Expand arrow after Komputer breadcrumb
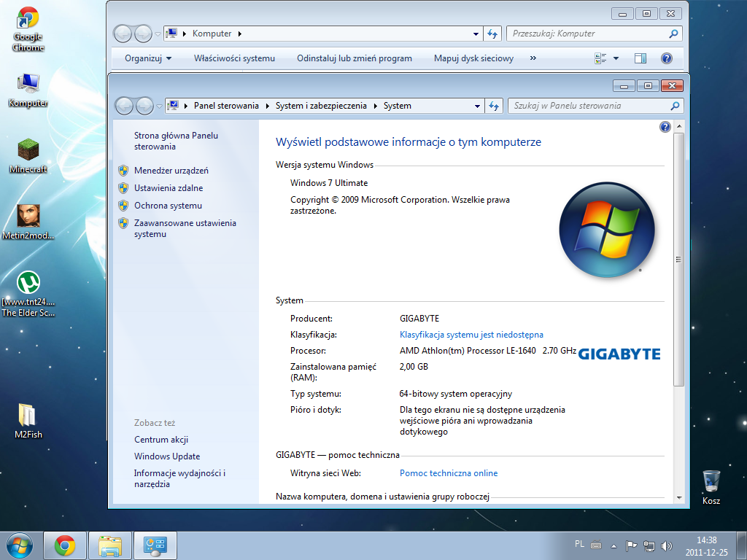 click(239, 34)
